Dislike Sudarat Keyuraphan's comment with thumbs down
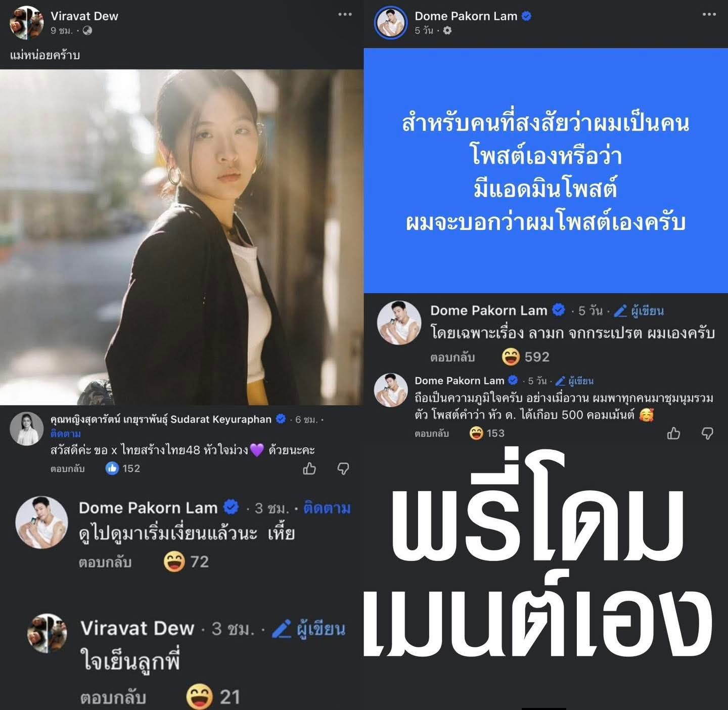Image resolution: width=728 pixels, height=710 pixels. tap(343, 469)
